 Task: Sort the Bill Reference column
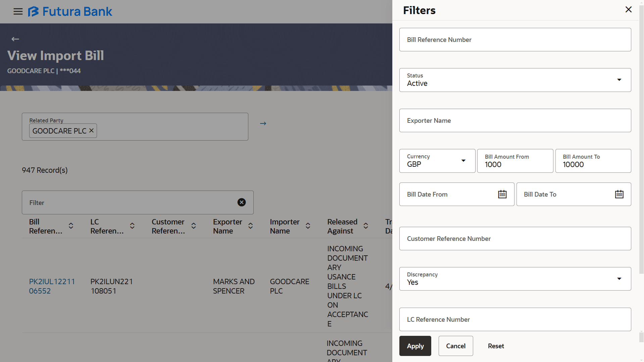(71, 226)
